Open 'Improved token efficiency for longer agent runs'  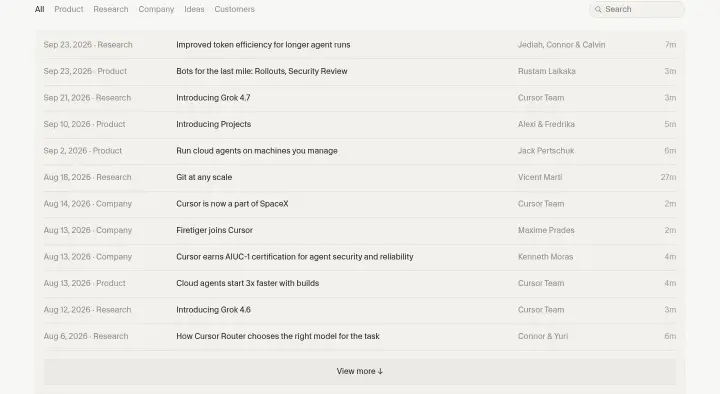click(263, 45)
